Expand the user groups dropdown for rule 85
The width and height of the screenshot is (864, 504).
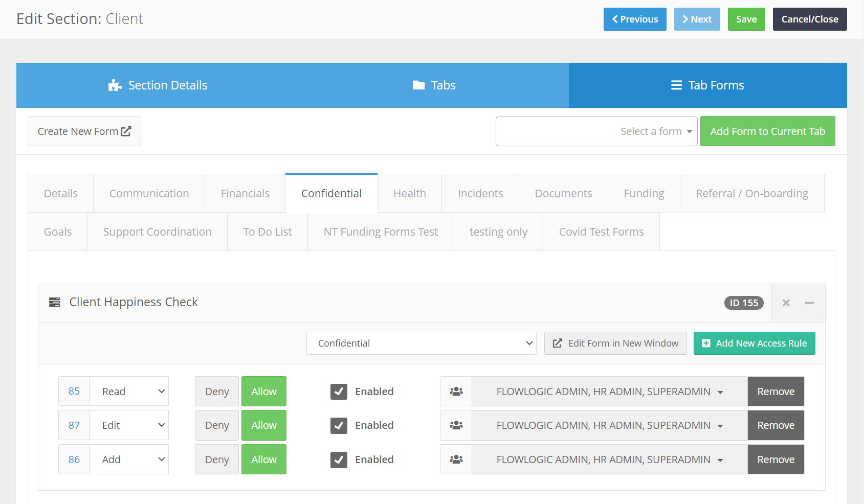[x=610, y=392]
